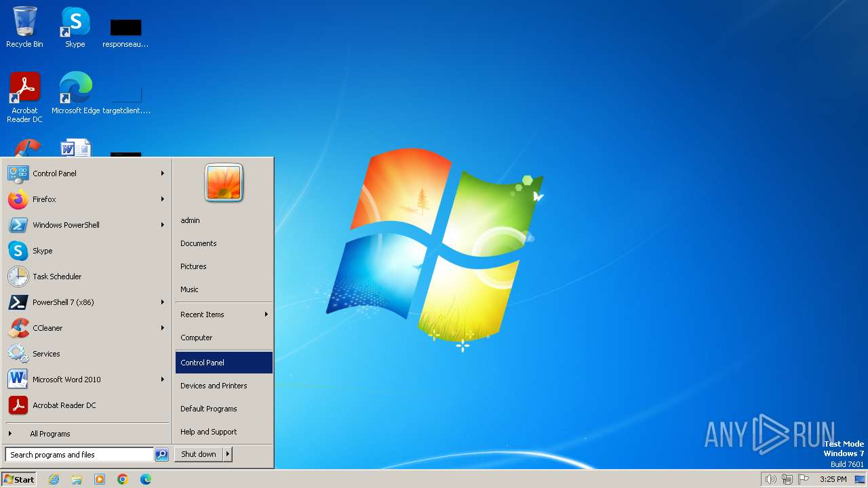868x488 pixels.
Task: Click the Shut down button
Action: [199, 454]
